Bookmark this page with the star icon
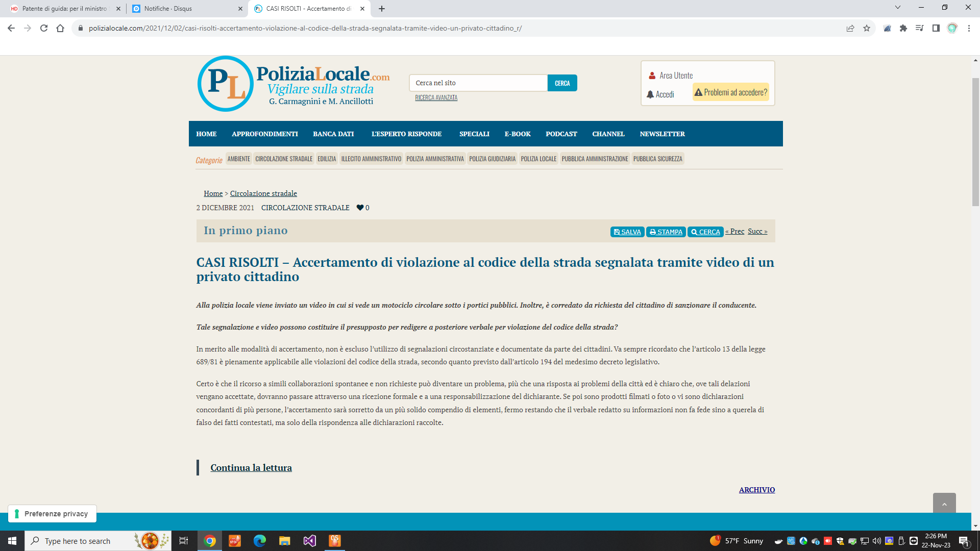 tap(867, 28)
